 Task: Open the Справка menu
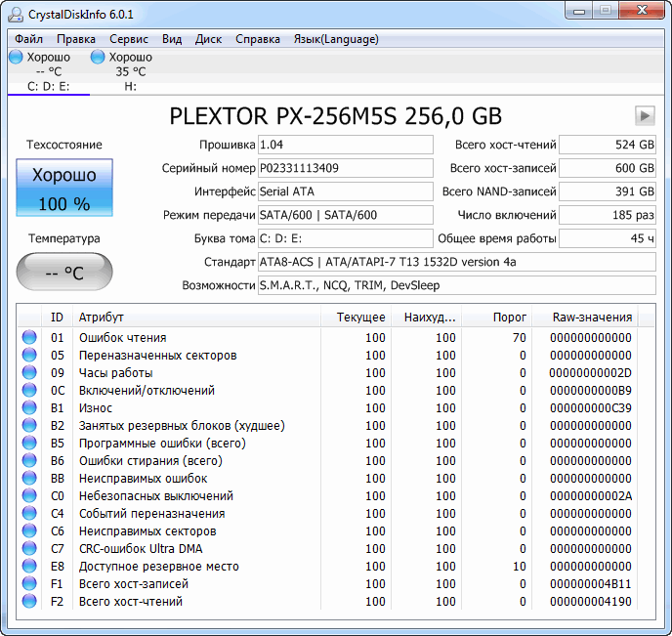258,39
